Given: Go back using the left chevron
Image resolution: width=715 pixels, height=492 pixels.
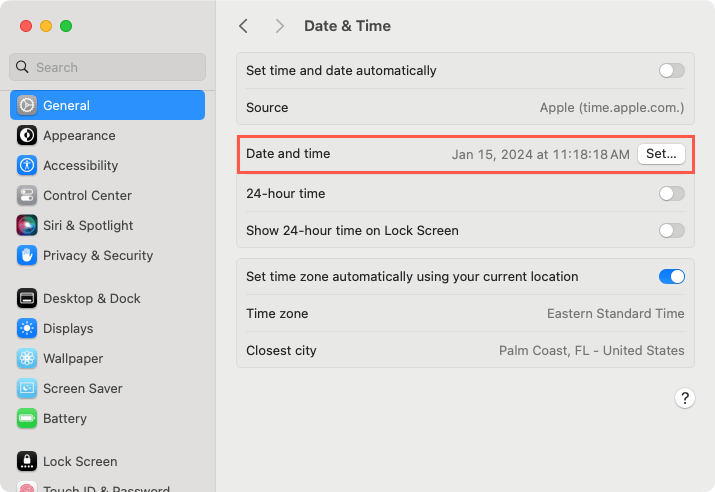Looking at the screenshot, I should 244,26.
